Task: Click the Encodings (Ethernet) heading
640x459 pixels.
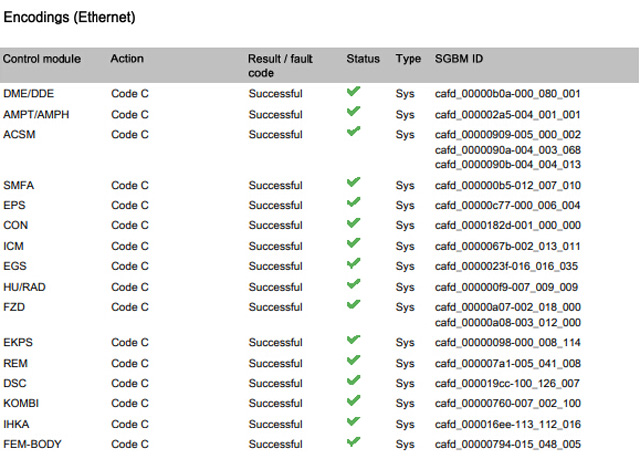Action: (70, 18)
